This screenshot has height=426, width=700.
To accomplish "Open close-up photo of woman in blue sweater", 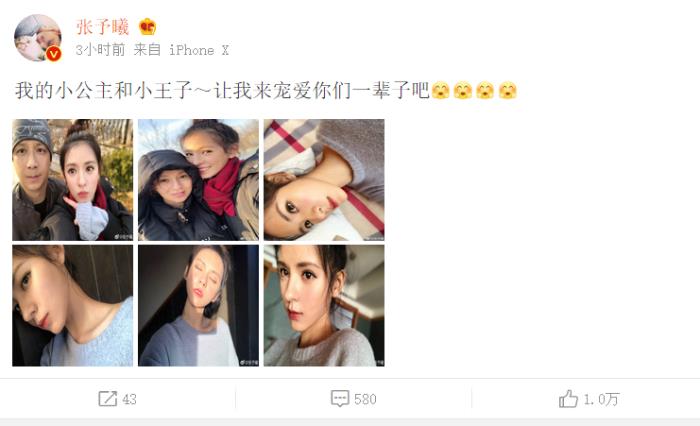I will pos(72,305).
